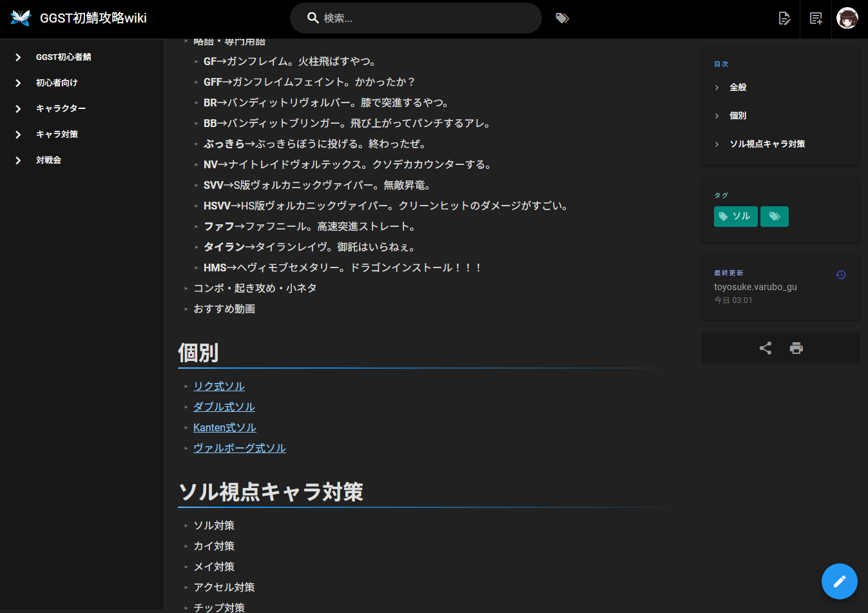Expand GGST初心者鯖 sidebar chevron

click(18, 57)
